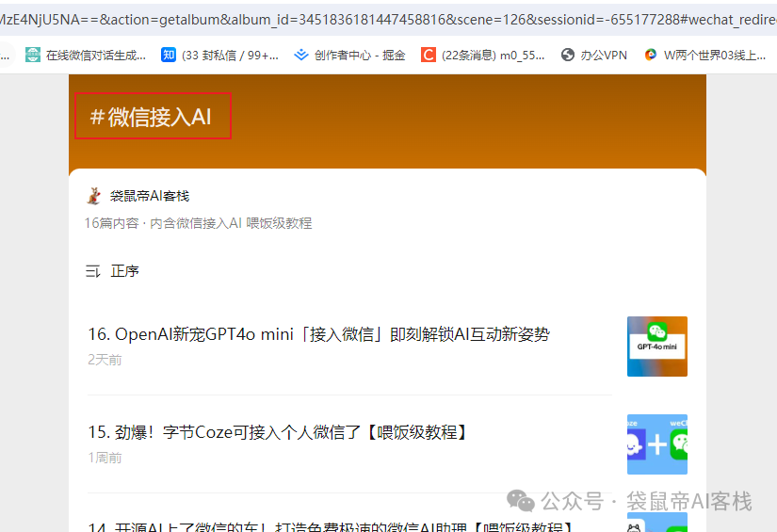Click the kangaroo avatar of 袋鼠帝AI客栈
This screenshot has width=777, height=532.
click(x=93, y=196)
